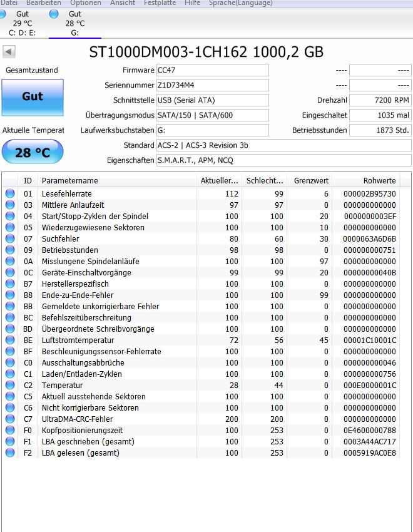Click status icon of Temperatur row C2
Viewport: 413px width, 532px height.
click(x=10, y=385)
